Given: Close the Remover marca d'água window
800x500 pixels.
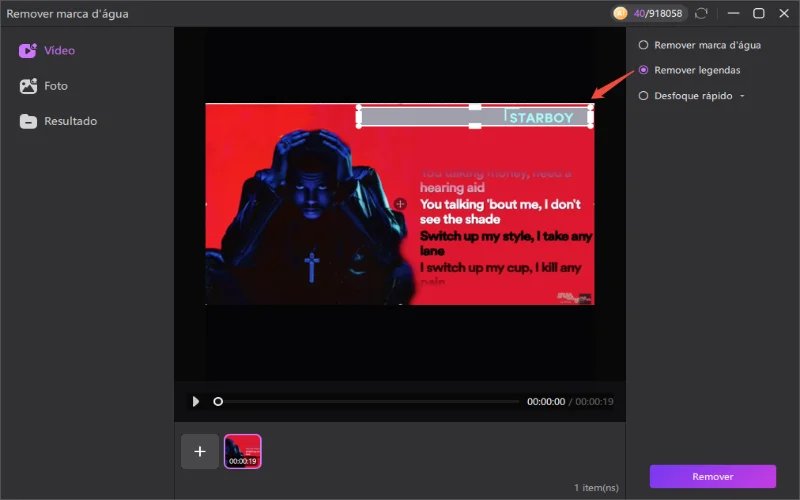Looking at the screenshot, I should tap(784, 13).
